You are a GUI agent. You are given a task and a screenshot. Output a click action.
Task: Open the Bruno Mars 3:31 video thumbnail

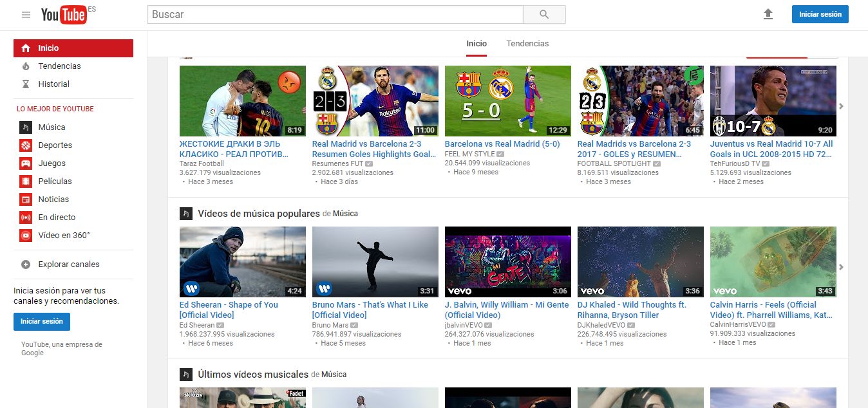(375, 262)
